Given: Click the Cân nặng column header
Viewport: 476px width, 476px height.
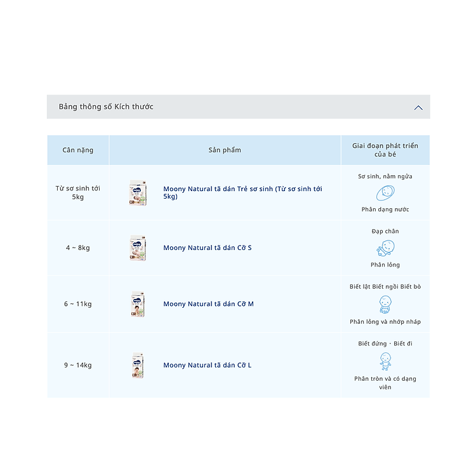Looking at the screenshot, I should (78, 150).
